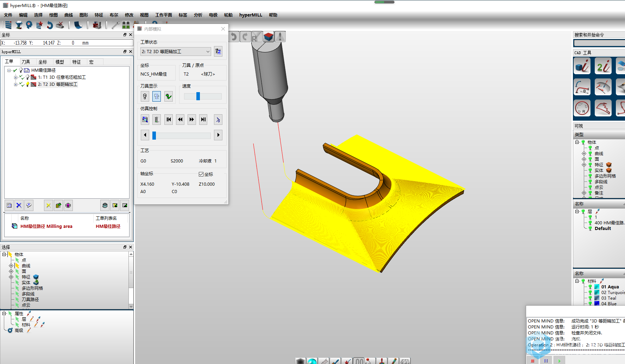Viewport: 625px width, 364px height.
Task: Switch to the 宏 tab
Action: (91, 62)
